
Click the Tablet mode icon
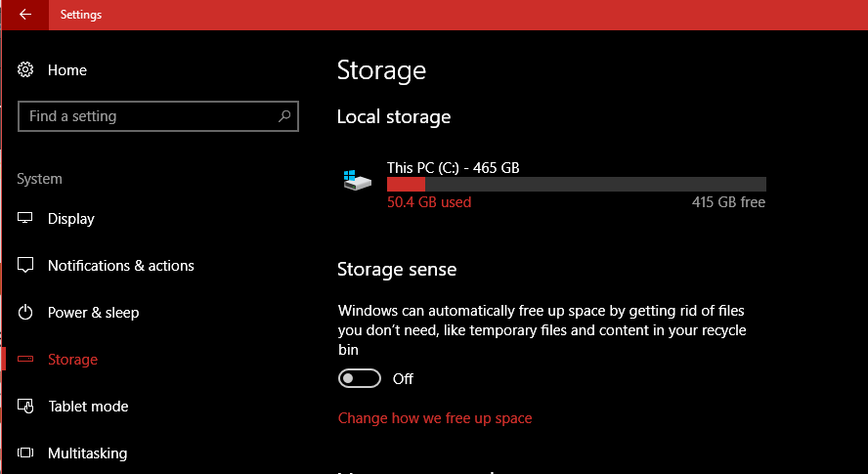click(x=26, y=407)
